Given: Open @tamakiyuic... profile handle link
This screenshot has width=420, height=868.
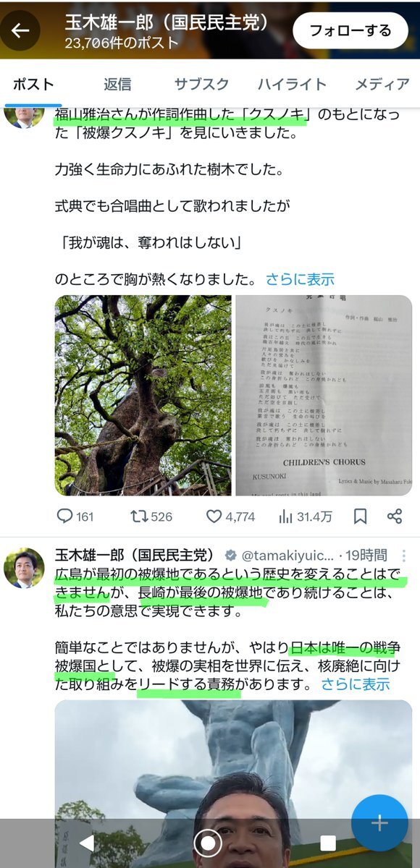Looking at the screenshot, I should coord(287,556).
